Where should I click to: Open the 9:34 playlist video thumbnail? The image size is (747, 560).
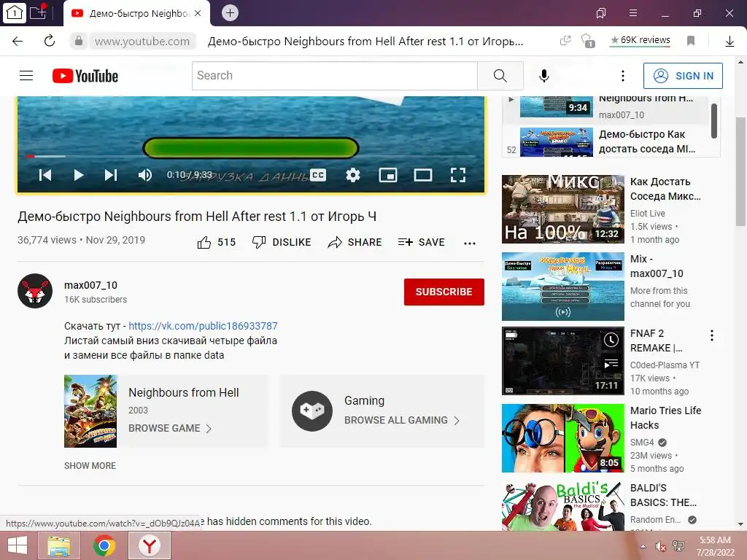[557, 106]
